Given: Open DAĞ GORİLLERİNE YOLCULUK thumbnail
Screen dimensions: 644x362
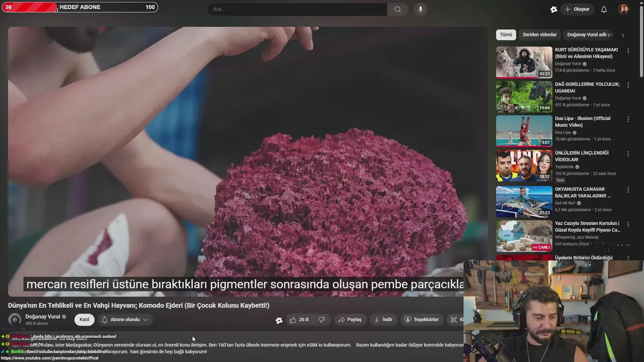Looking at the screenshot, I should 524,97.
